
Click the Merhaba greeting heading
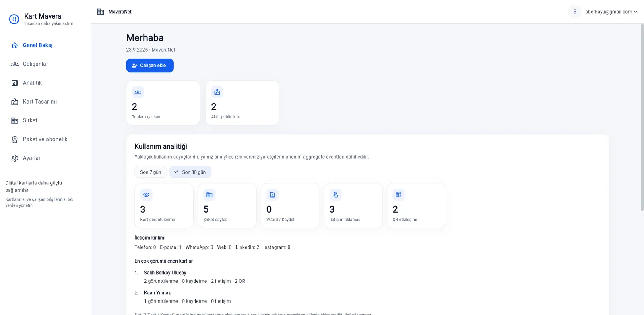145,38
